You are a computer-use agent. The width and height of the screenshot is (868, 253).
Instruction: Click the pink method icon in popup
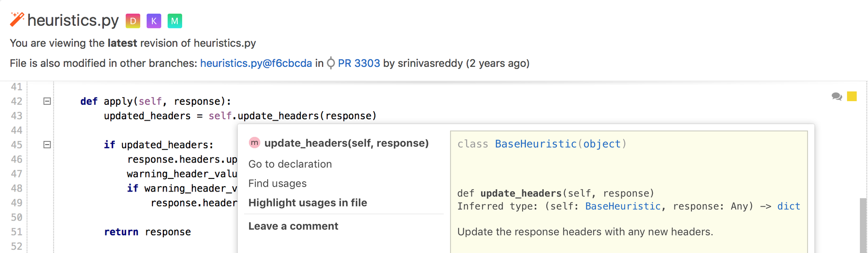(255, 143)
